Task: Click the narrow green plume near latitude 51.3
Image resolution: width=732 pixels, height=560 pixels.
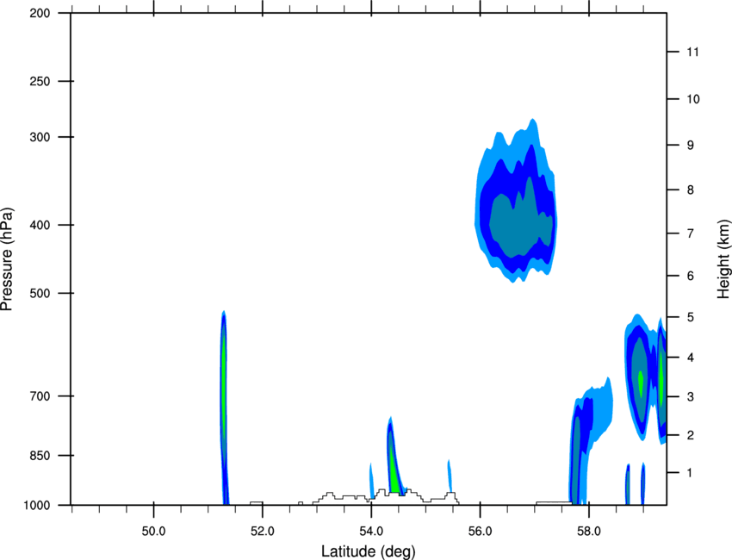Action: [224, 388]
